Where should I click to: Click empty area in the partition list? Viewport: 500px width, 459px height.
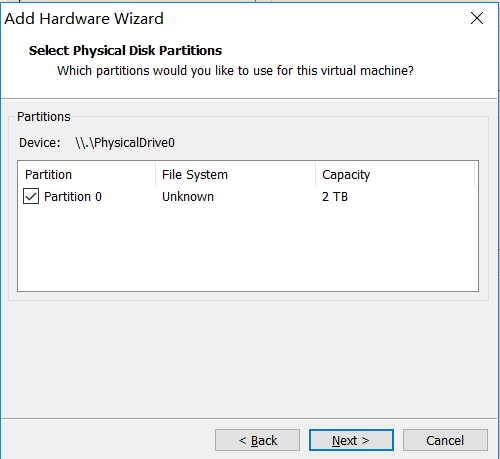pos(248,248)
